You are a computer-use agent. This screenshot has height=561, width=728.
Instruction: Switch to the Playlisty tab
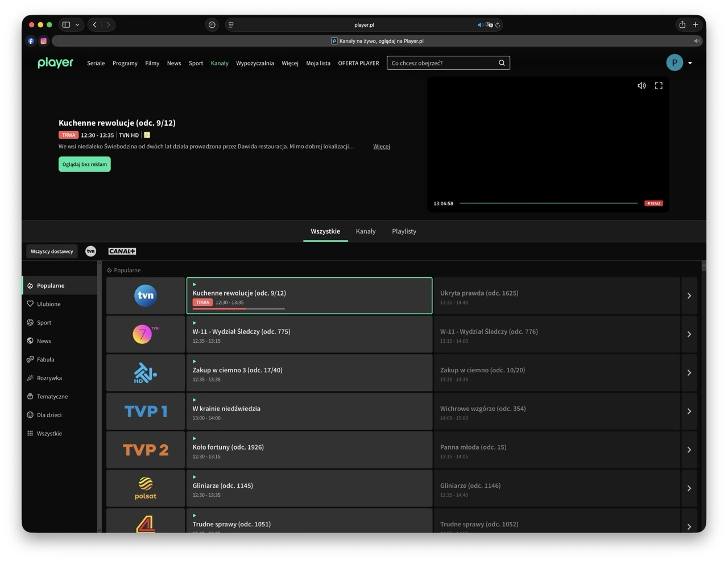point(404,231)
